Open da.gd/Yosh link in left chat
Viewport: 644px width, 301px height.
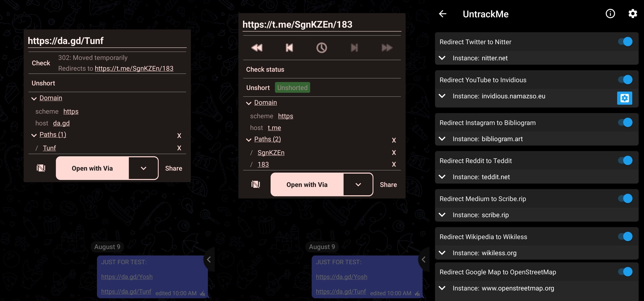click(127, 277)
